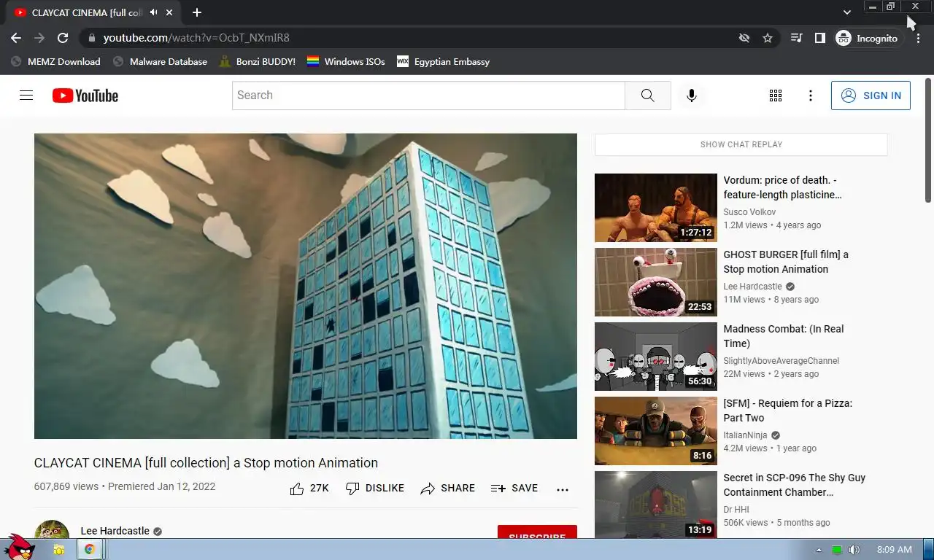Click the '607,869 views' text
This screenshot has width=934, height=560.
click(66, 486)
